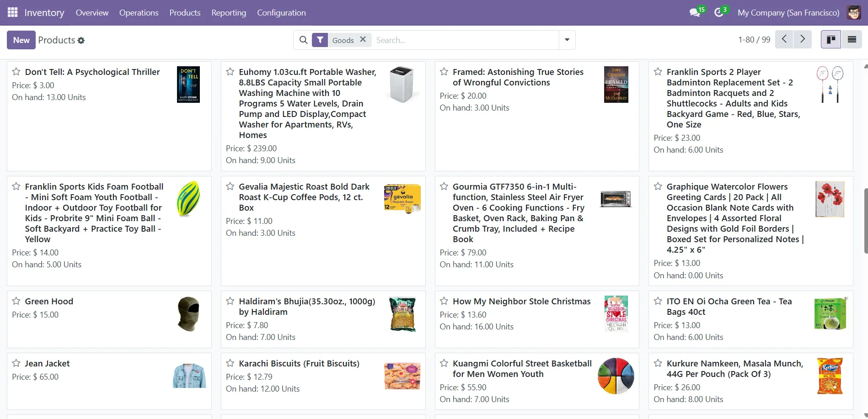The image size is (868, 419).
Task: Star the Gevalia Majestic Roast Coffee Pods
Action: [x=230, y=186]
